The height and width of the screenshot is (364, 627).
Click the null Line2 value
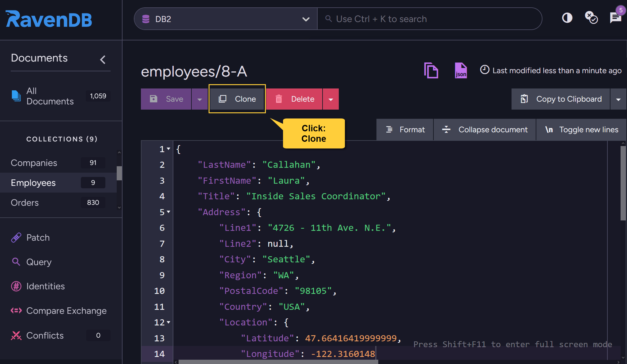click(x=278, y=244)
